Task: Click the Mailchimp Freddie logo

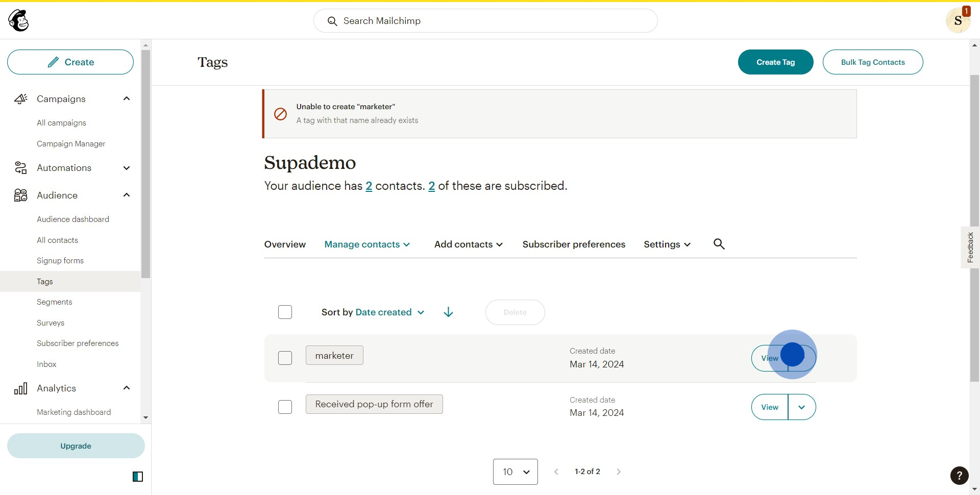Action: 19,20
